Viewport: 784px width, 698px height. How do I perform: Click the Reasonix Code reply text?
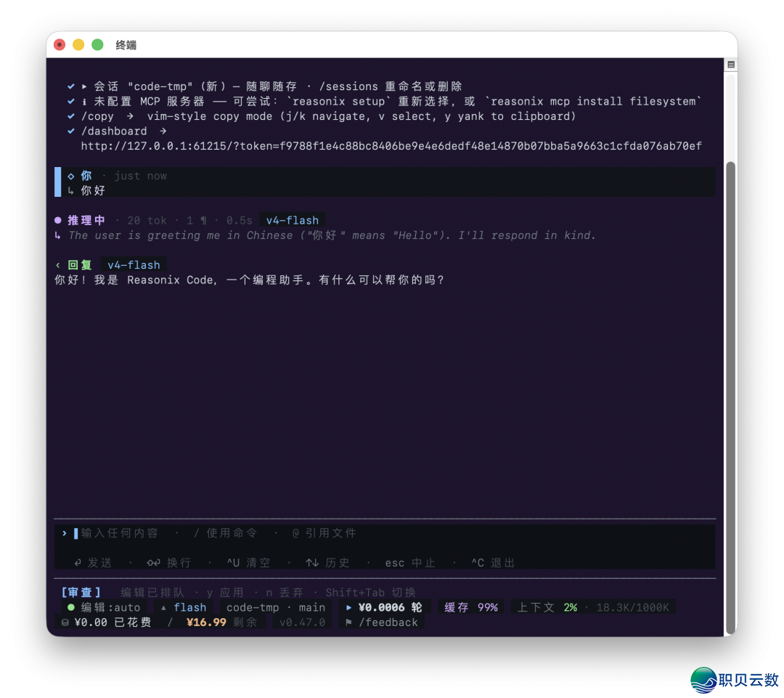pos(249,280)
